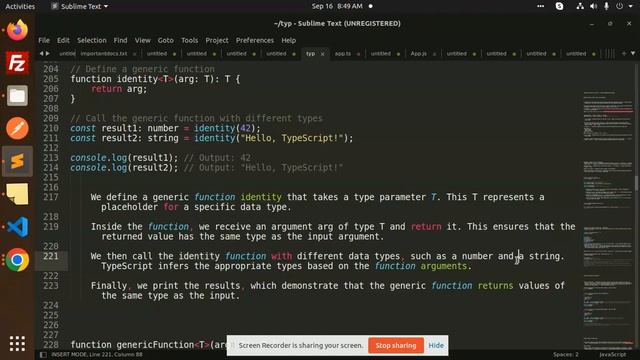This screenshot has height=360, width=640.
Task: Click status text 'INSERT MODE, Line 221'
Action: [80, 355]
